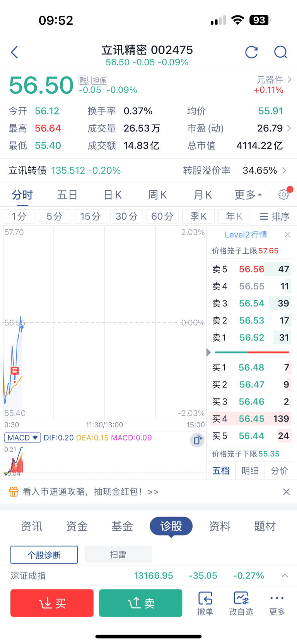Open the 题材 themes tab
This screenshot has height=644, width=297.
point(265,526)
